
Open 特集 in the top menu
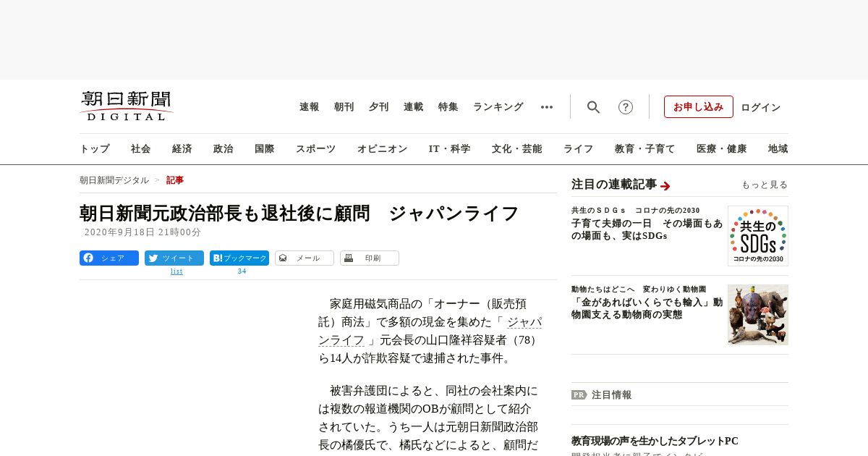(x=448, y=107)
